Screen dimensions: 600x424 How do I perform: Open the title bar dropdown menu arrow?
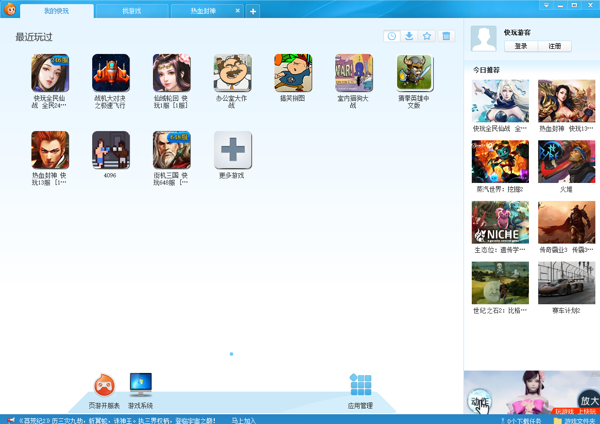click(547, 5)
